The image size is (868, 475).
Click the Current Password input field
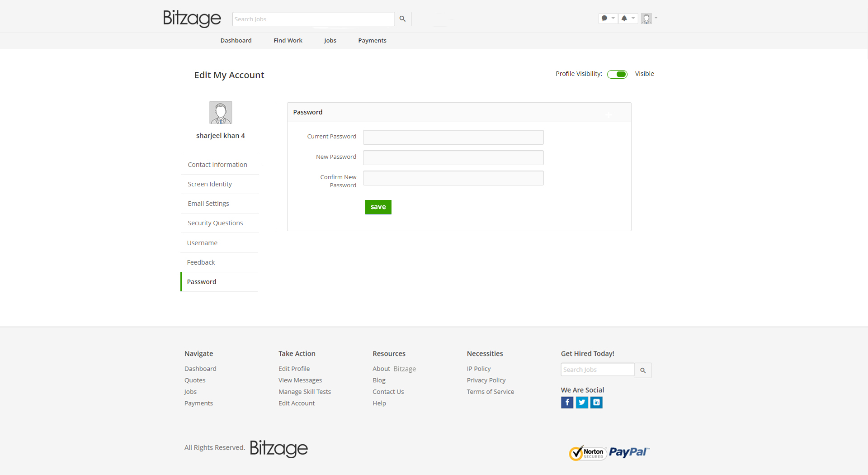coord(453,137)
